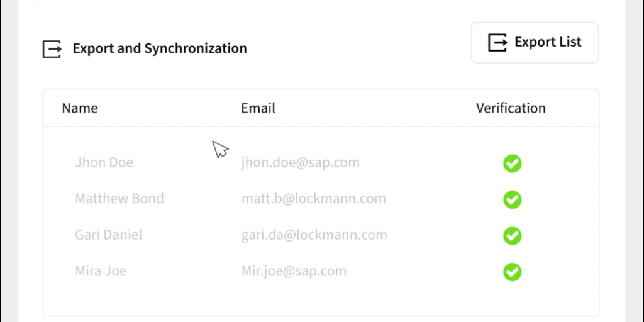Click the export icon inside Export List button
The image size is (644, 322).
pos(497,43)
